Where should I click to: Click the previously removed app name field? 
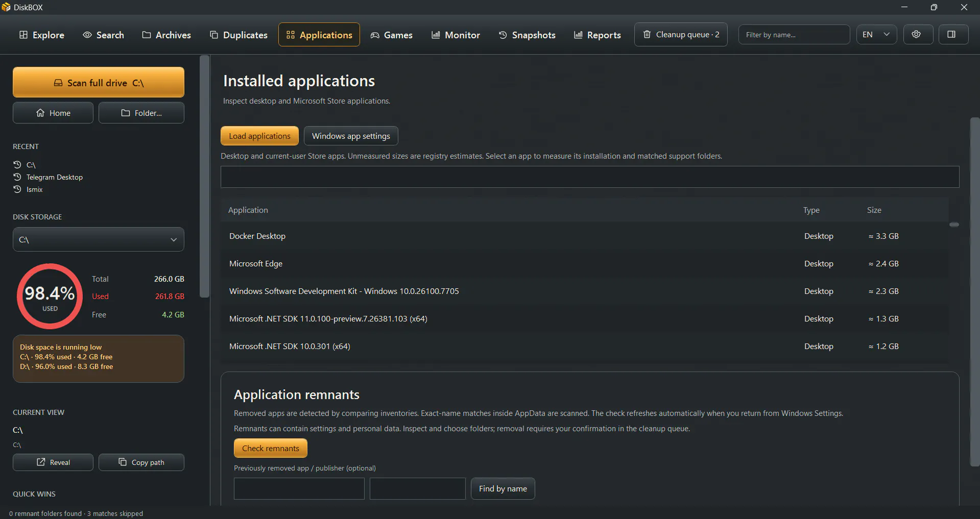(299, 488)
